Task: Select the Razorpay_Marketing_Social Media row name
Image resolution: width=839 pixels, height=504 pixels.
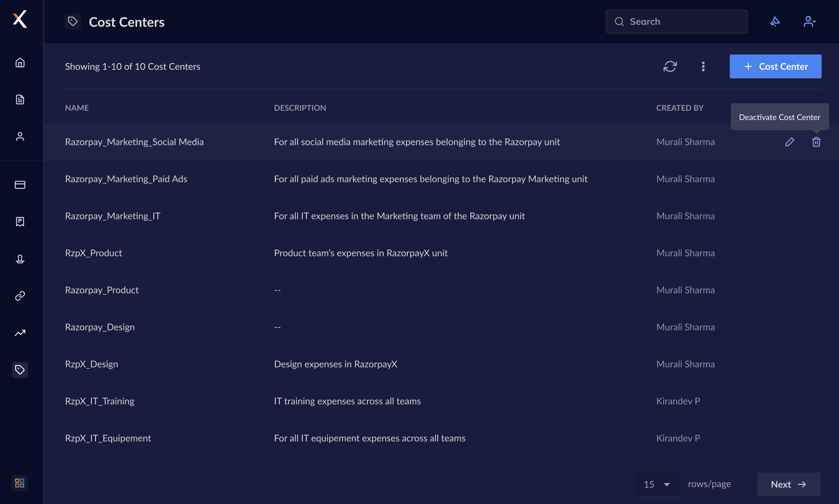Action: [x=134, y=142]
